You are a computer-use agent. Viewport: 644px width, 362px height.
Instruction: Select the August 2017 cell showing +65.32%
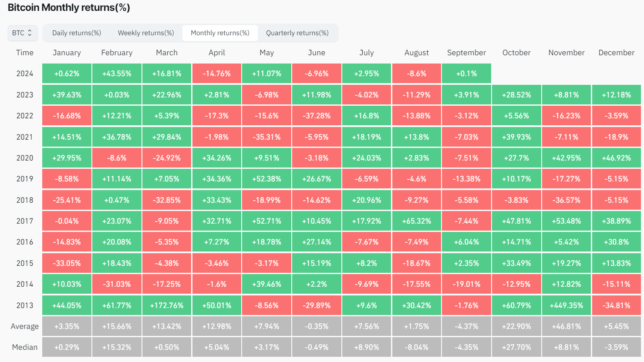416,221
